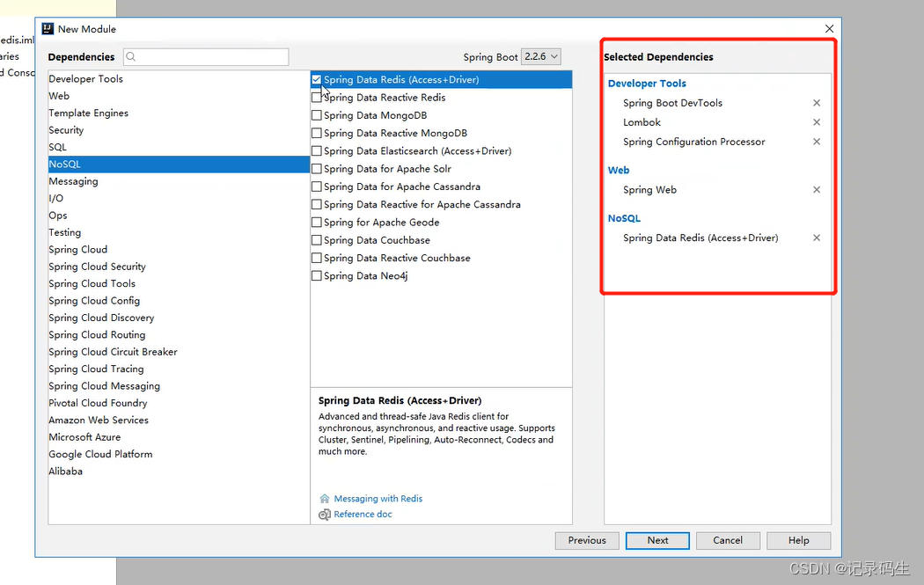Tick Spring Data Reactive Couchbase

(x=317, y=258)
